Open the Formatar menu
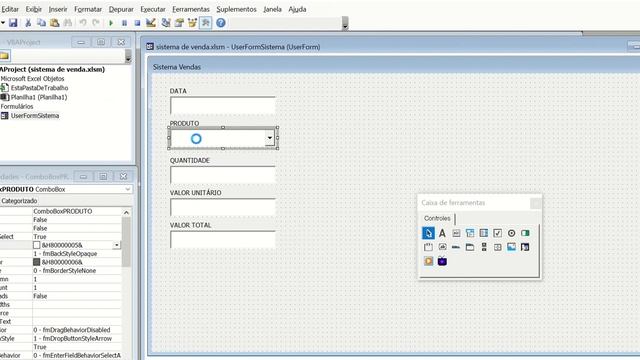The width and height of the screenshot is (640, 360). click(88, 9)
